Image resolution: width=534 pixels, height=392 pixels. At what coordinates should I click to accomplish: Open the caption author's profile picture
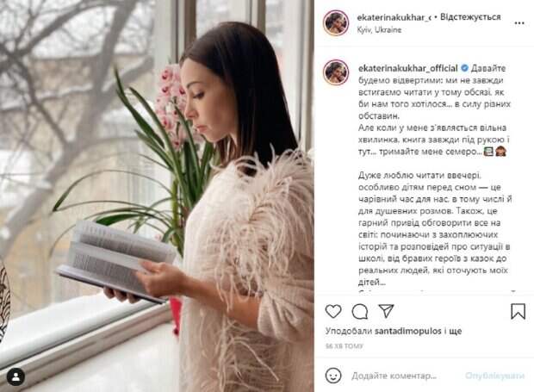coord(336,72)
